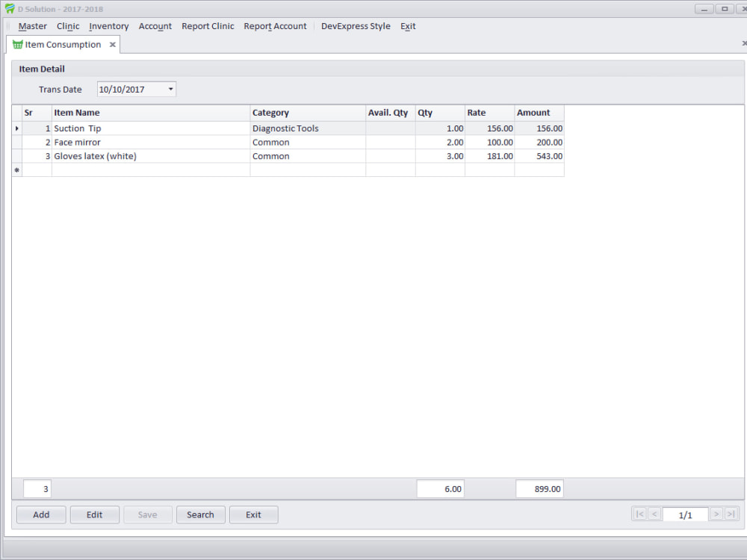Jump to first page using pager control
Image resolution: width=747 pixels, height=560 pixels.
coord(639,514)
